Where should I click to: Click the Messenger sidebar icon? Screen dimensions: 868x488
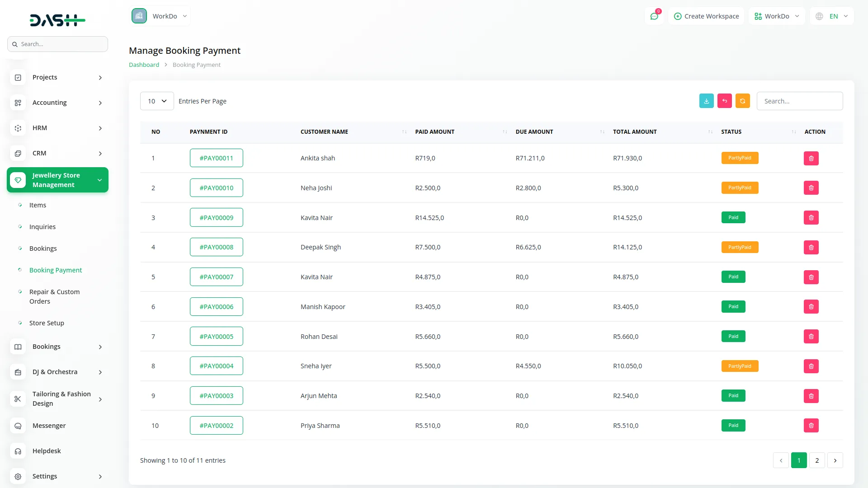[18, 426]
